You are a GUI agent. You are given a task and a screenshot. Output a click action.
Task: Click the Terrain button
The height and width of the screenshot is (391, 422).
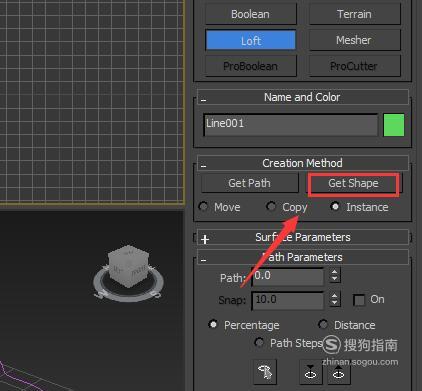(x=355, y=14)
